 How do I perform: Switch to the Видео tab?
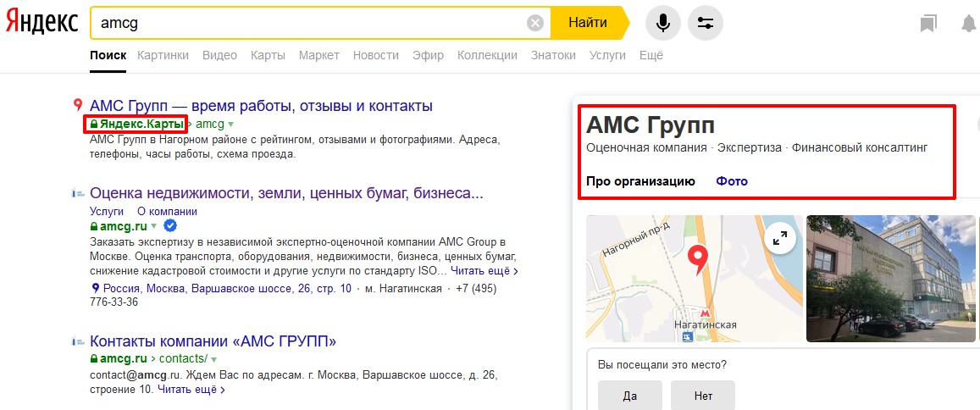pyautogui.click(x=220, y=55)
